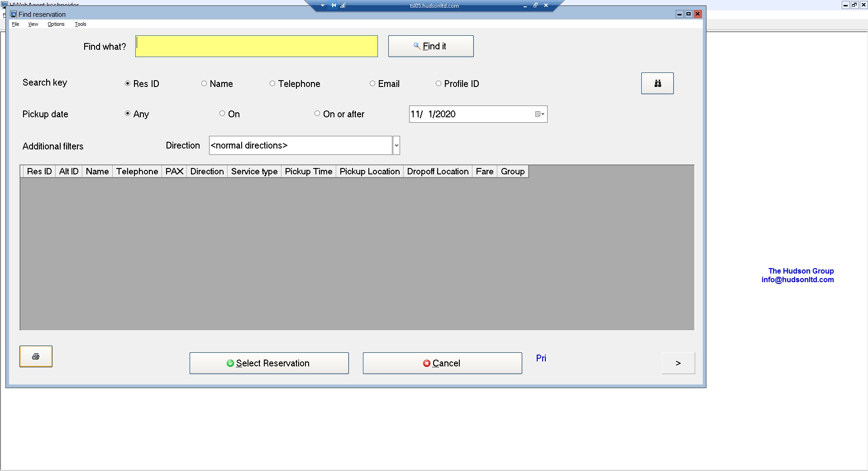The image size is (868, 471).
Task: Click the Find reservation window title icon
Action: (x=14, y=14)
